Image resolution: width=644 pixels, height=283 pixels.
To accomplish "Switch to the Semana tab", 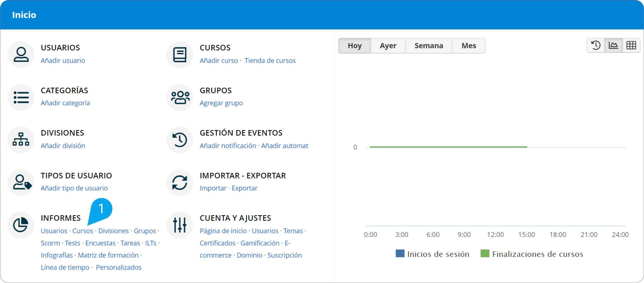I will (429, 46).
